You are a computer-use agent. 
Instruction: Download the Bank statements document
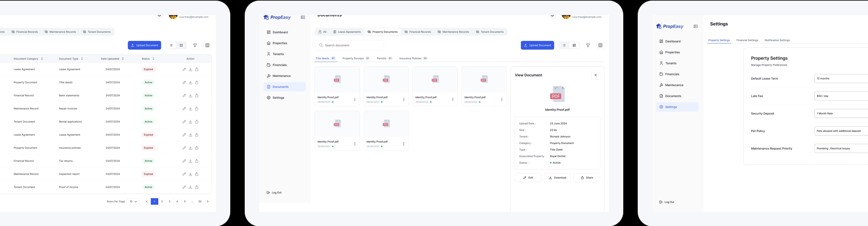click(190, 95)
